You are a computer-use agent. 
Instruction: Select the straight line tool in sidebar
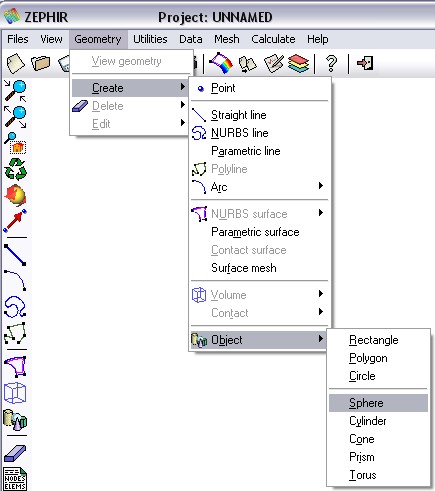click(x=15, y=255)
